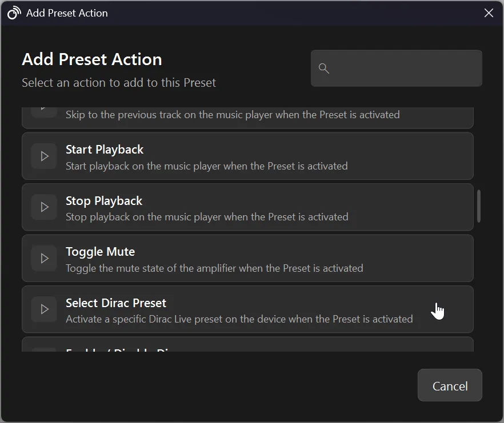Viewport: 504px width, 423px height.
Task: Dismiss the dialog with Cancel
Action: click(x=450, y=385)
